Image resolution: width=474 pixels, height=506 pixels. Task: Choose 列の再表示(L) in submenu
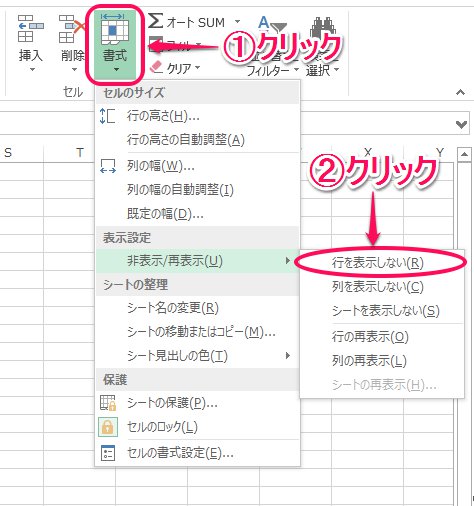tap(382, 361)
